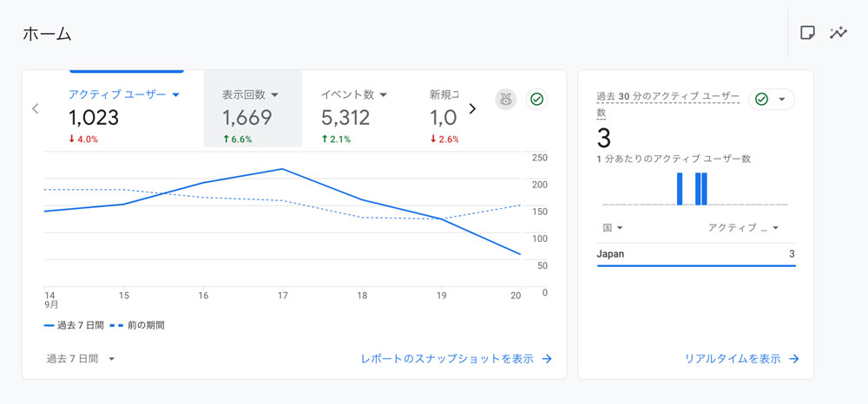Click green checkmark data quality icon in chart card
Viewport: 868px width, 404px height.
coord(536,100)
